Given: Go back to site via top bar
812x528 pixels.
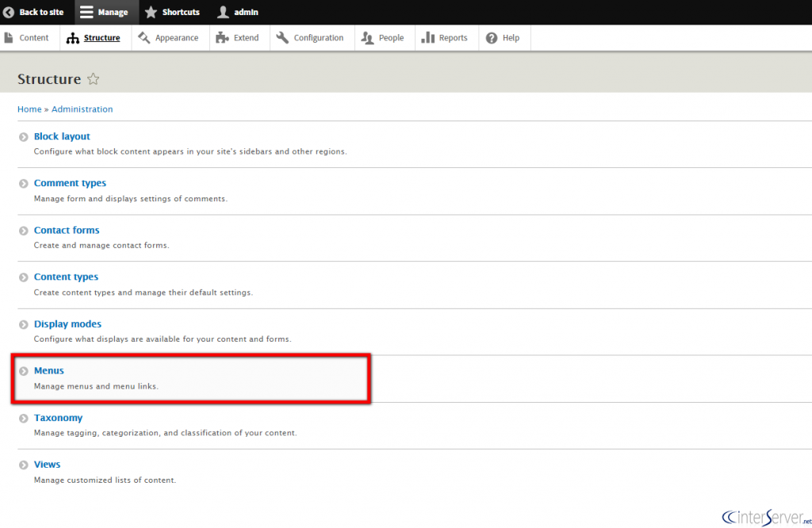Looking at the screenshot, I should click(x=41, y=12).
